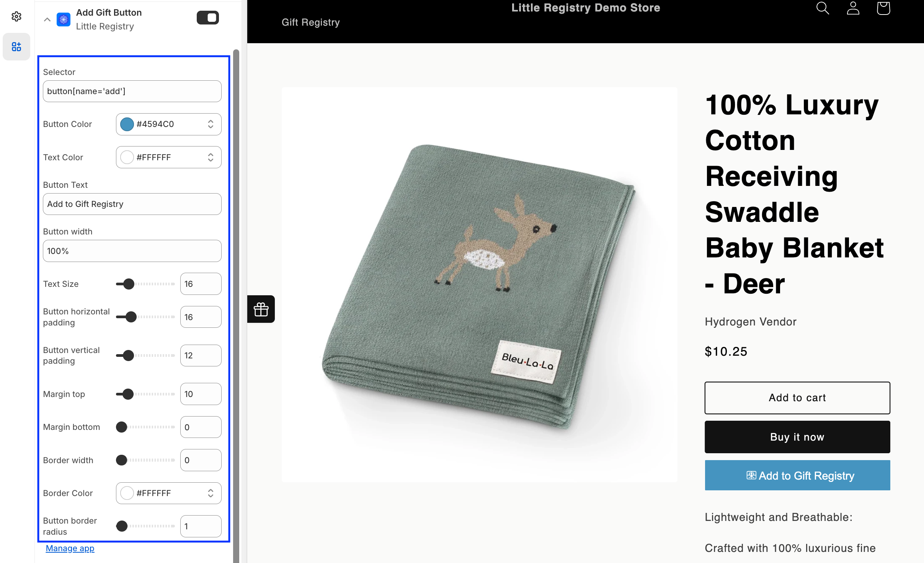Open the customer account icon
The width and height of the screenshot is (924, 563).
pyautogui.click(x=853, y=8)
